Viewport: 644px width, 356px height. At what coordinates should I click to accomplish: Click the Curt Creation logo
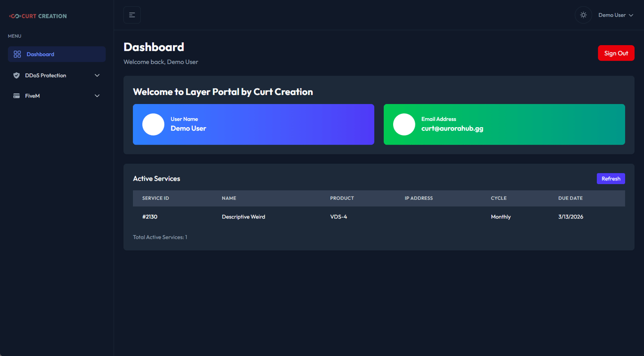click(x=38, y=16)
